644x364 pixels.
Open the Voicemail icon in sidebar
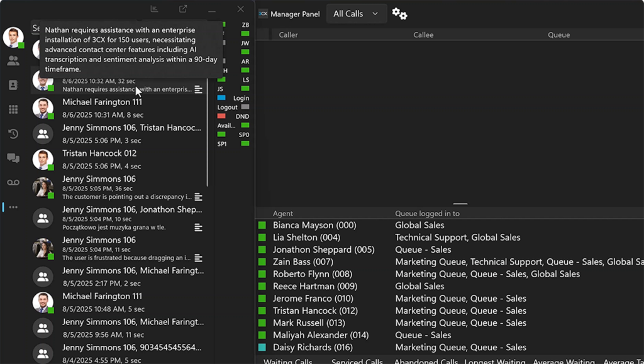tap(13, 182)
